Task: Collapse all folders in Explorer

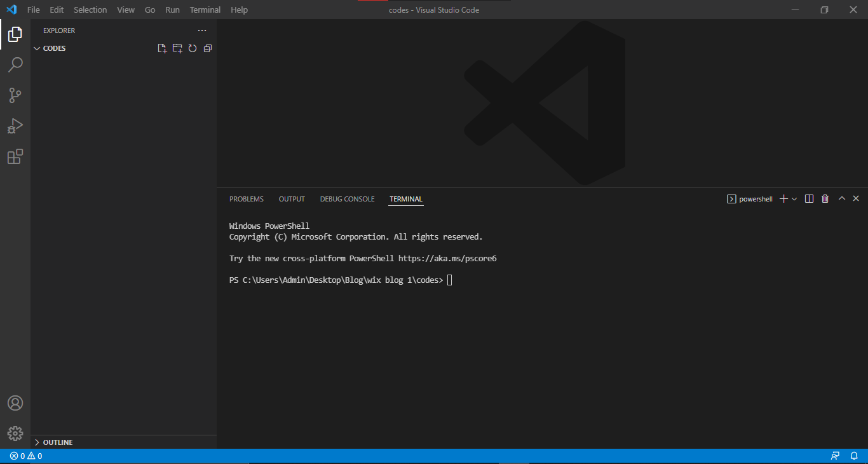Action: (208, 48)
